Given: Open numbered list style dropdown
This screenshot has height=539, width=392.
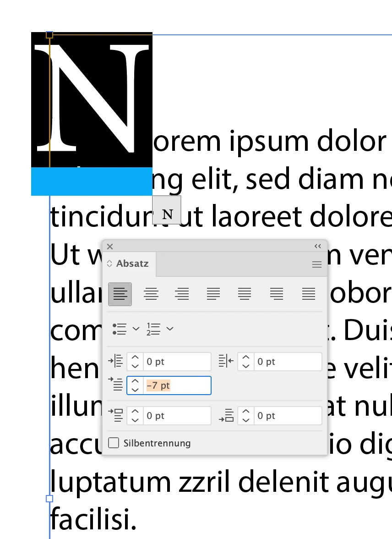Looking at the screenshot, I should pyautogui.click(x=170, y=329).
